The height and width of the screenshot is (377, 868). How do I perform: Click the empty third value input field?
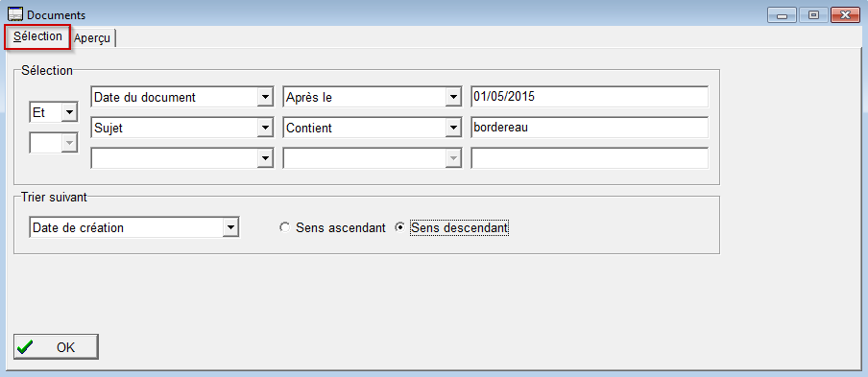pyautogui.click(x=590, y=158)
